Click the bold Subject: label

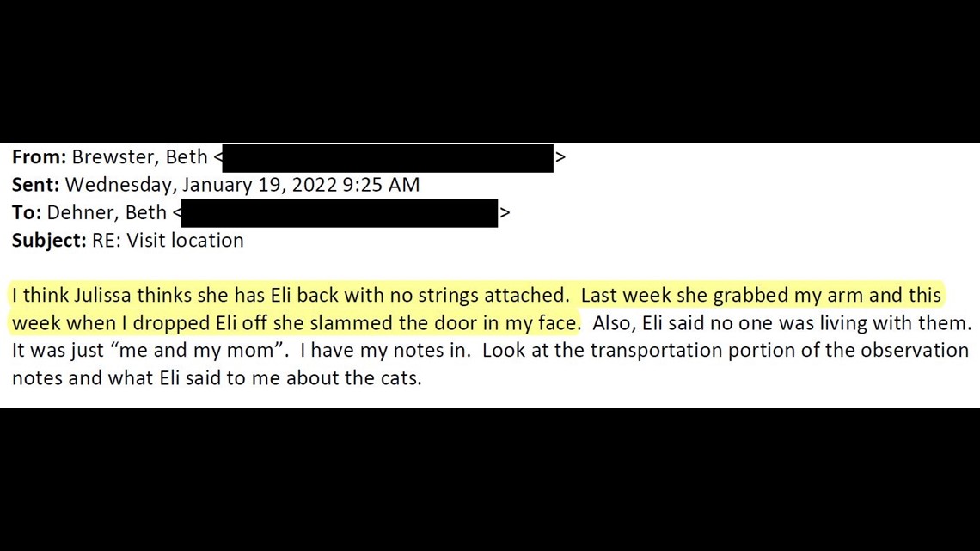coord(49,242)
